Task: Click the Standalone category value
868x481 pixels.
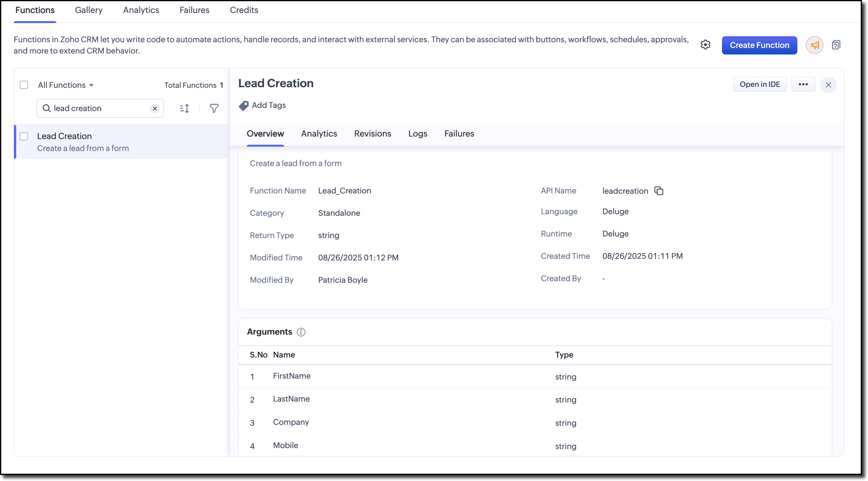Action: coord(339,213)
